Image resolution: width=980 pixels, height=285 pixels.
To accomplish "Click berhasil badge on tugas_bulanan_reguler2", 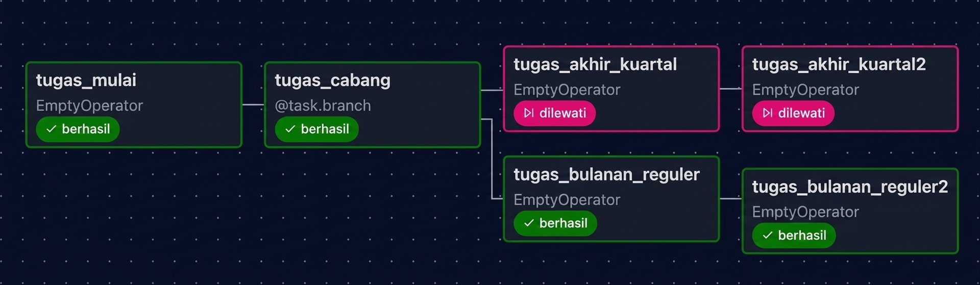I will point(794,236).
